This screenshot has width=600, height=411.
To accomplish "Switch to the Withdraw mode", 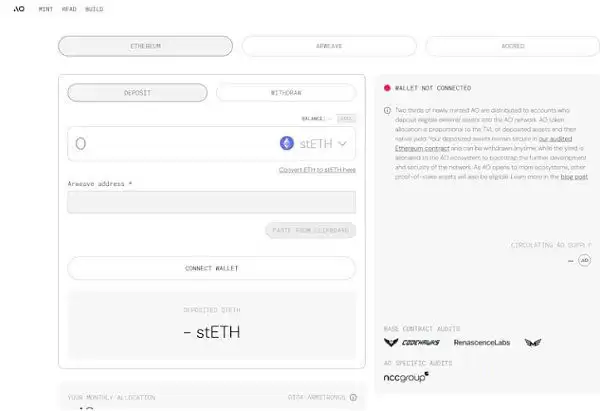I will (x=285, y=93).
